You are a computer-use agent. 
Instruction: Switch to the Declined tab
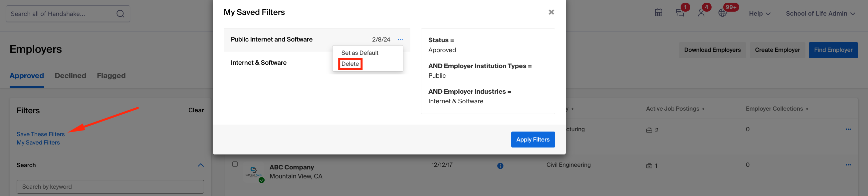click(71, 76)
